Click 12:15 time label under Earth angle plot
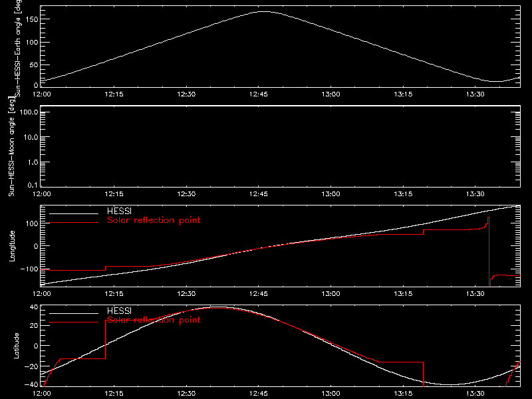532x399 pixels. pos(114,94)
